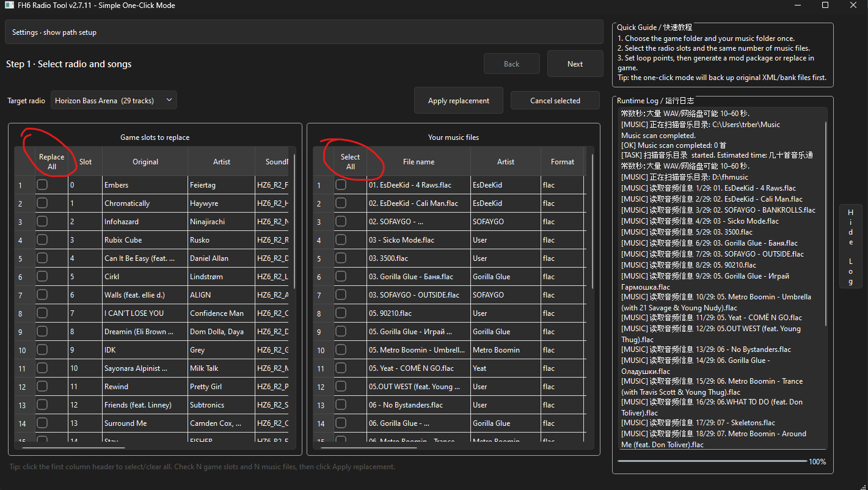This screenshot has height=490, width=868.
Task: Expand Settings show path setup
Action: point(304,32)
